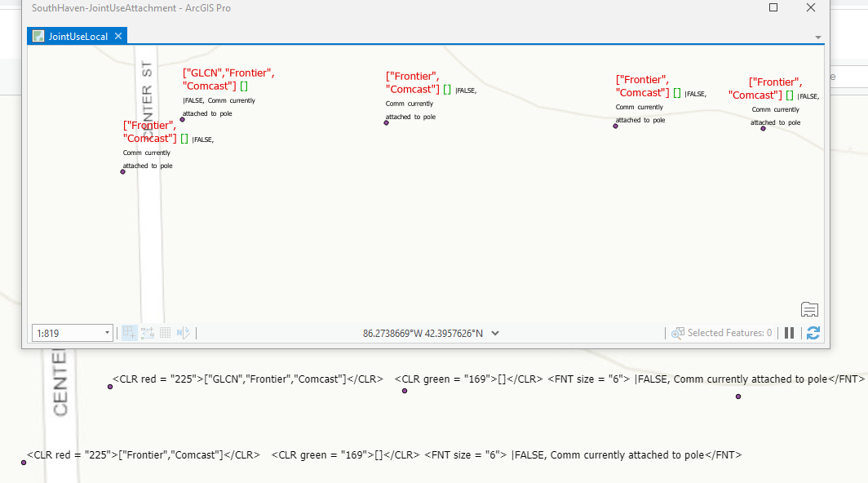Screen dimensions: 868x483
Task: Click the SouthHaven-JointUseAttachment window title
Action: (x=131, y=8)
